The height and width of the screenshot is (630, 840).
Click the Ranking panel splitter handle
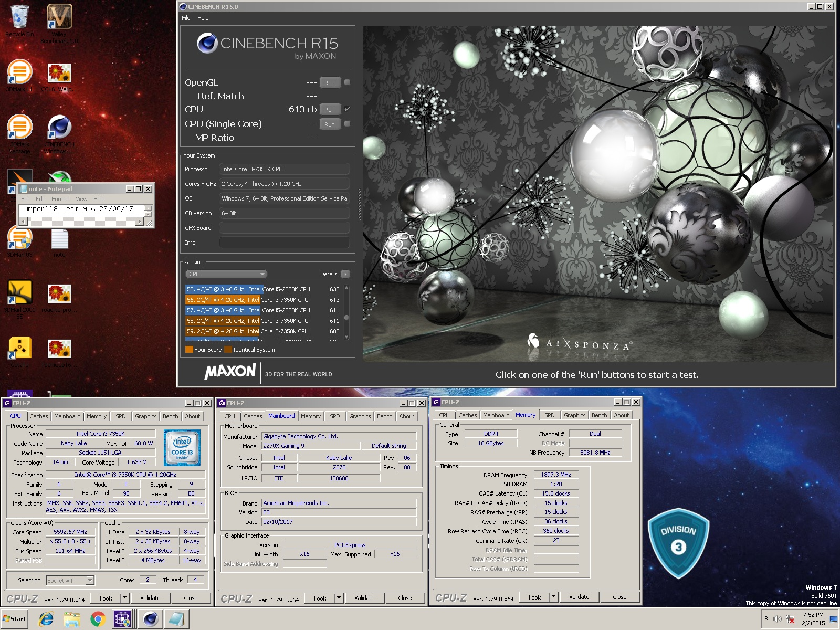[360, 204]
